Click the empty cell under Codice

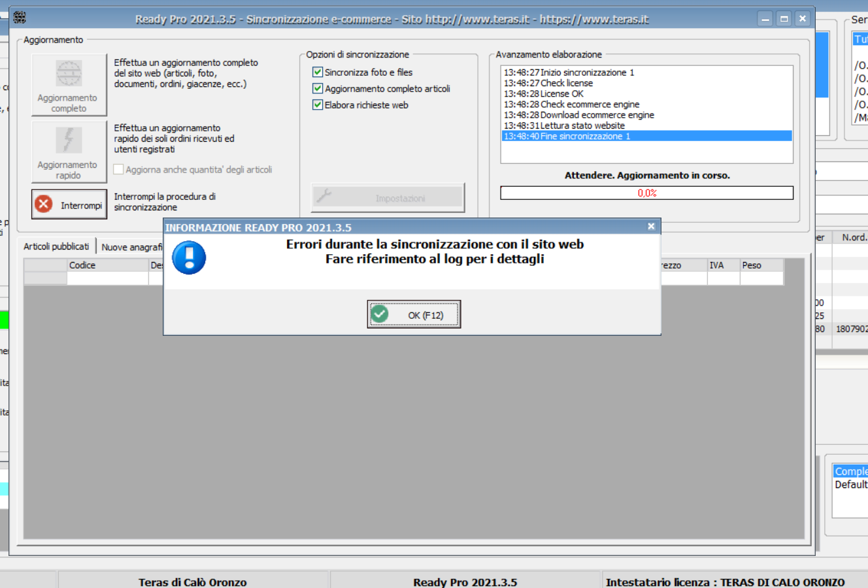(x=108, y=278)
